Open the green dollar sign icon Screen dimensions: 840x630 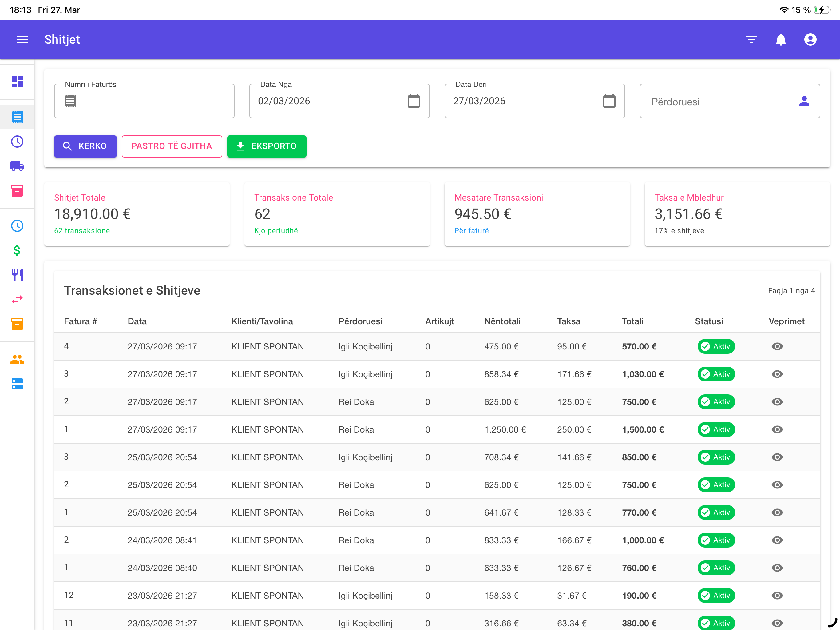(x=17, y=250)
